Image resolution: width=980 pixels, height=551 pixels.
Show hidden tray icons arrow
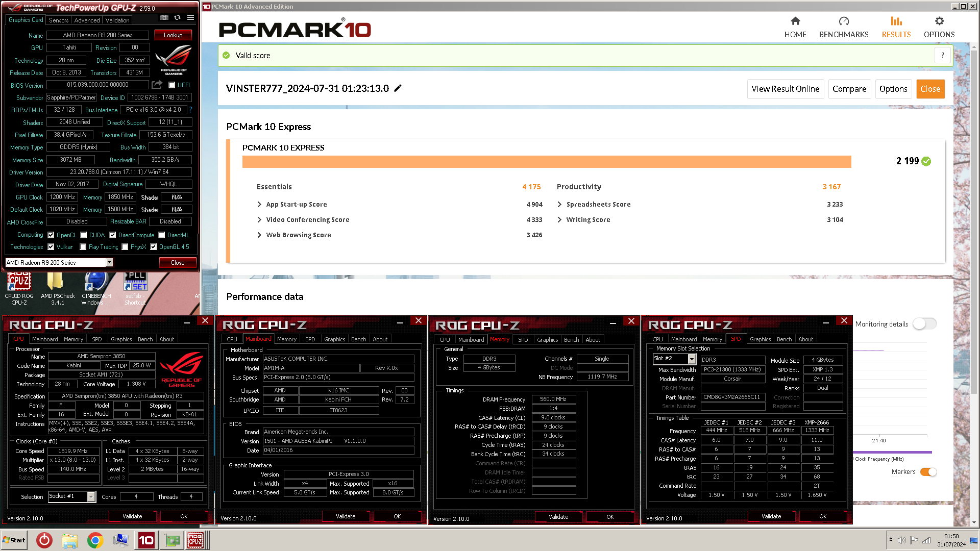point(891,540)
